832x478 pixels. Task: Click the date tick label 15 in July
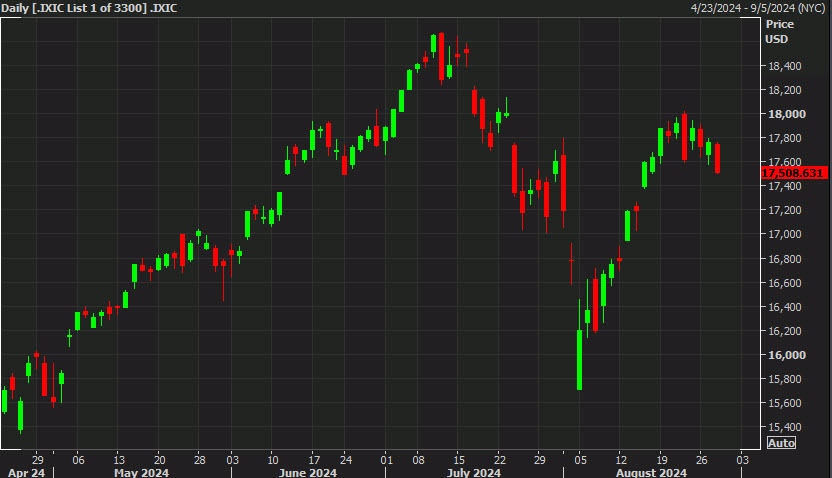point(459,459)
